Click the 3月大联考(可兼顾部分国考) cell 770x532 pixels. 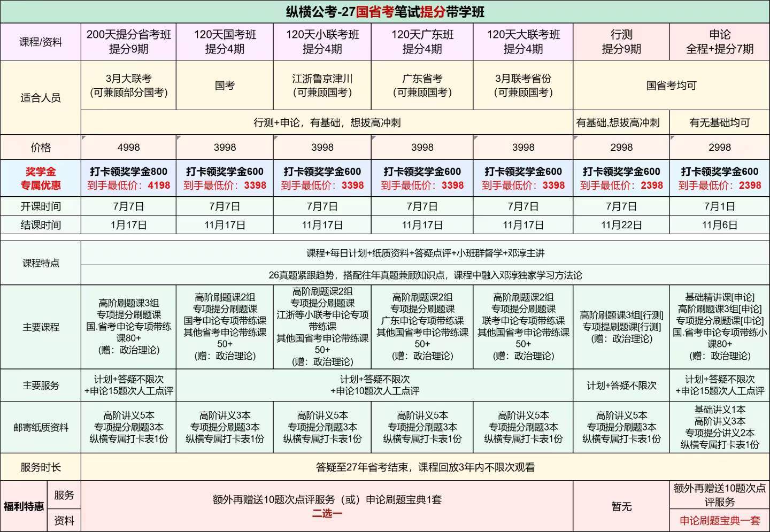click(x=128, y=85)
